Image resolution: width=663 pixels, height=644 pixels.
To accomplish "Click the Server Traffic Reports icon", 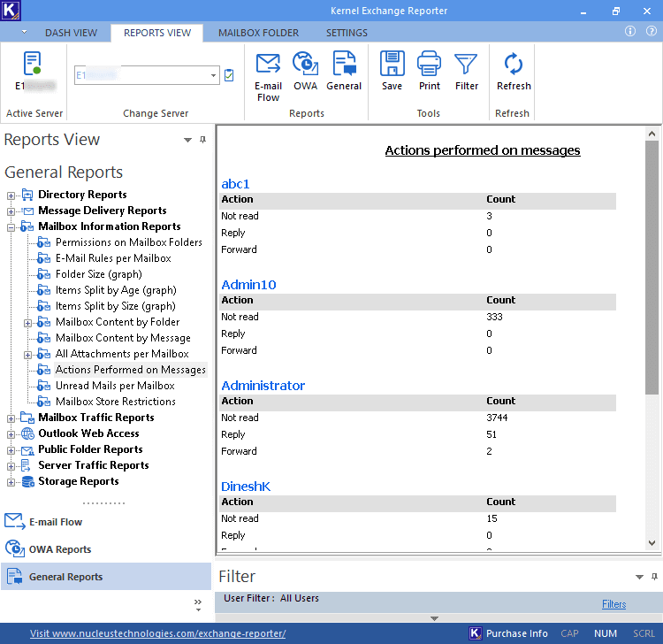I will pyautogui.click(x=27, y=465).
